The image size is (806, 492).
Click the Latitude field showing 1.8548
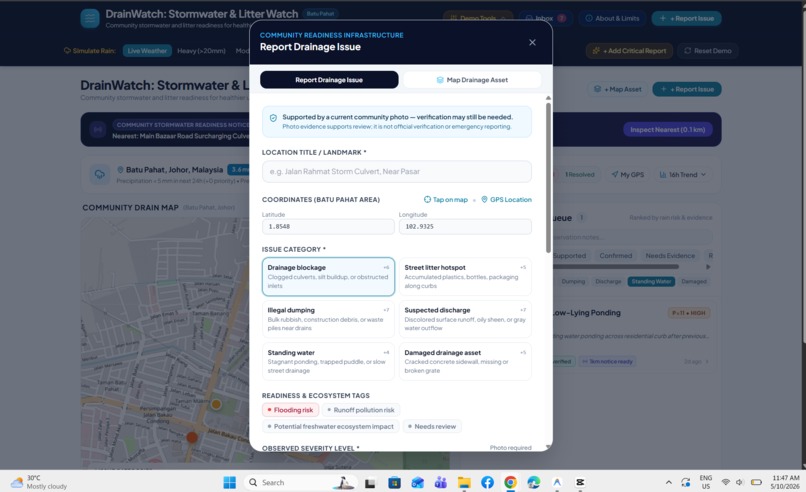coord(328,226)
